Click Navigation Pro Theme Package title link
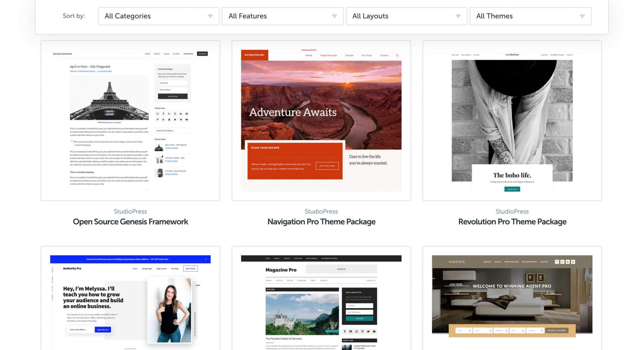Viewport: 644px width, 350px height. pos(321,222)
